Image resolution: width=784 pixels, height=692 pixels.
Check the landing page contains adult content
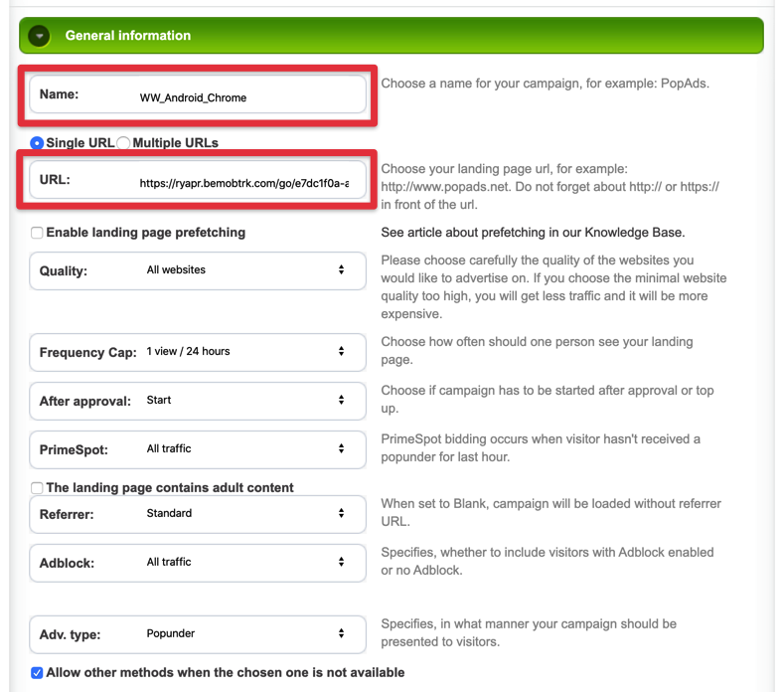[37, 488]
